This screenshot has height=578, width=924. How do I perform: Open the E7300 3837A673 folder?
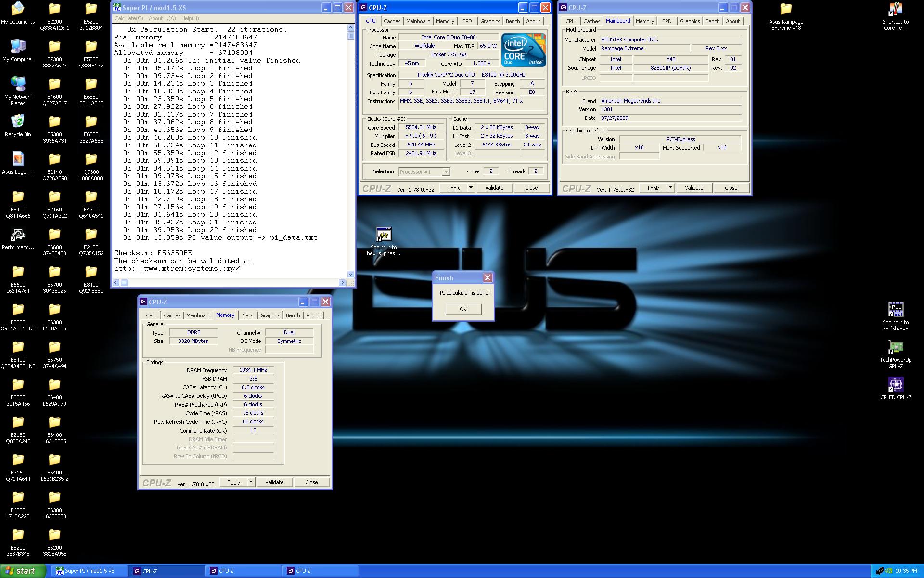coord(54,54)
